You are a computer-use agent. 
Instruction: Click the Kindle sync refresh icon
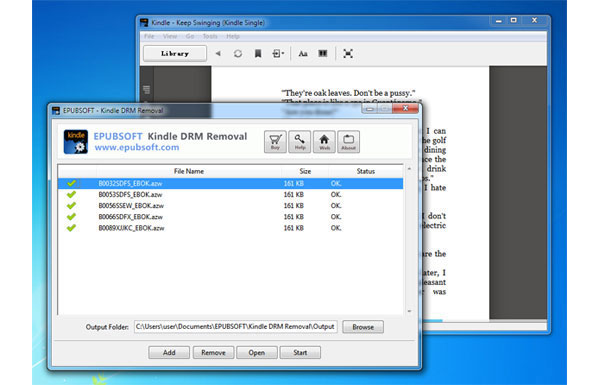tap(238, 54)
